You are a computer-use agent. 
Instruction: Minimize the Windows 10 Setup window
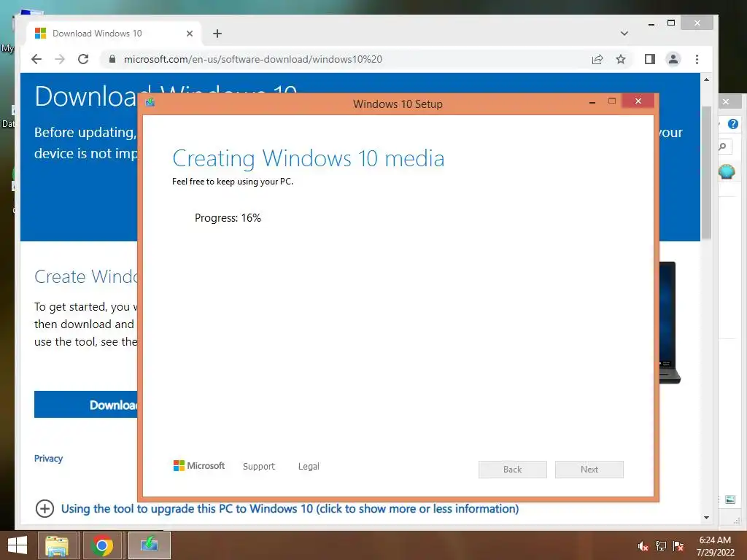[x=592, y=102]
